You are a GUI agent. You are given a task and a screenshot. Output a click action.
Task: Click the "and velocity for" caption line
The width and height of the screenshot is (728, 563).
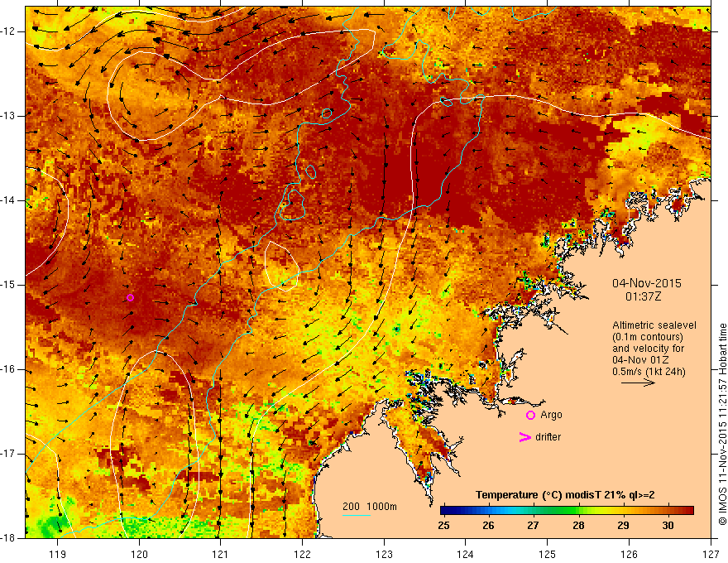pyautogui.click(x=648, y=349)
